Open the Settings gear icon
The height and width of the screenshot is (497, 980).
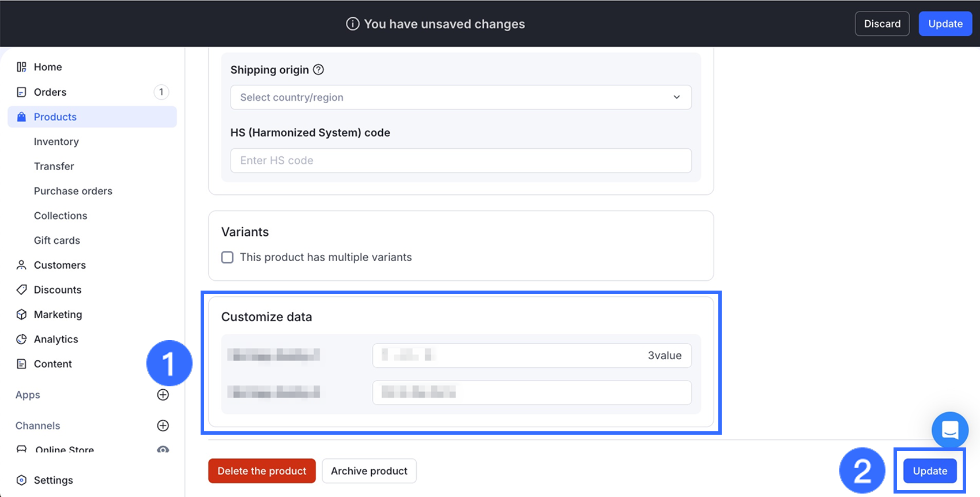pos(21,480)
